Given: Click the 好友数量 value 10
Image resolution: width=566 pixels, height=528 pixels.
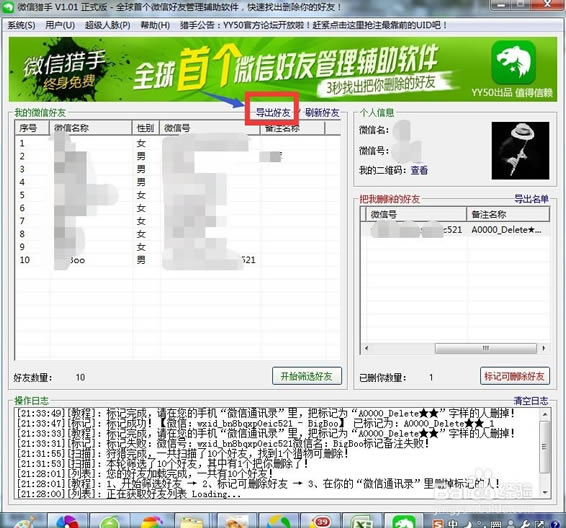Looking at the screenshot, I should tap(80, 378).
